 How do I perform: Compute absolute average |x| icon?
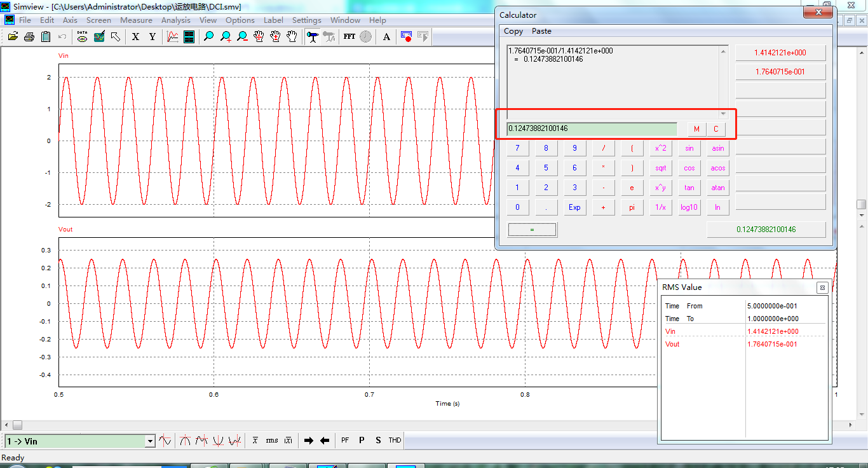[288, 440]
